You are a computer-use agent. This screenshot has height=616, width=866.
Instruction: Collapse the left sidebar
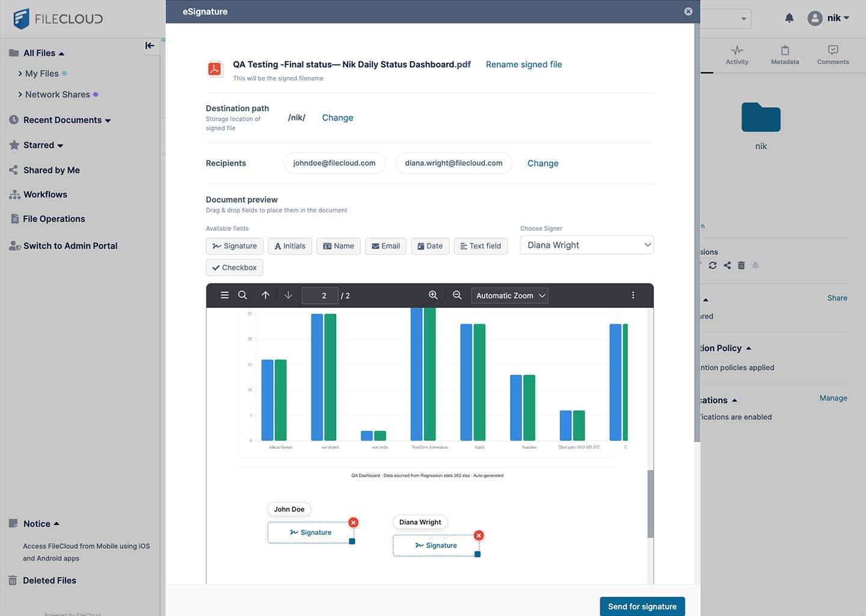150,45
